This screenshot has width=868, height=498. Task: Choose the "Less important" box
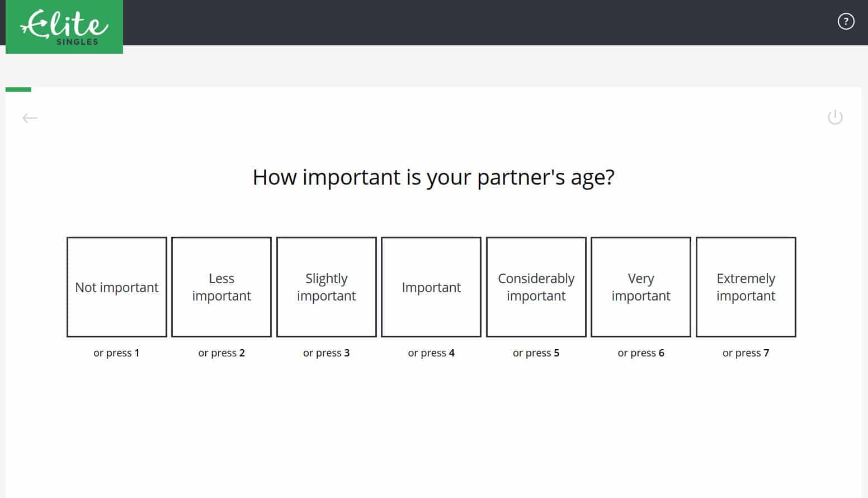[x=221, y=287]
